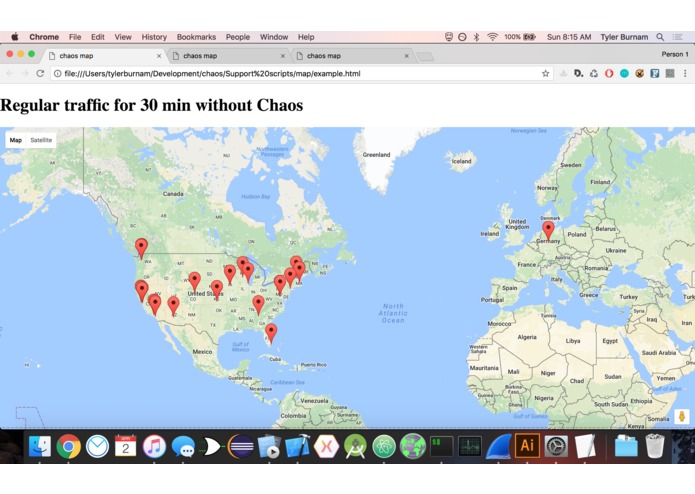Image resolution: width=695 pixels, height=494 pixels.
Task: Open System Preferences from the dock
Action: coord(556,446)
